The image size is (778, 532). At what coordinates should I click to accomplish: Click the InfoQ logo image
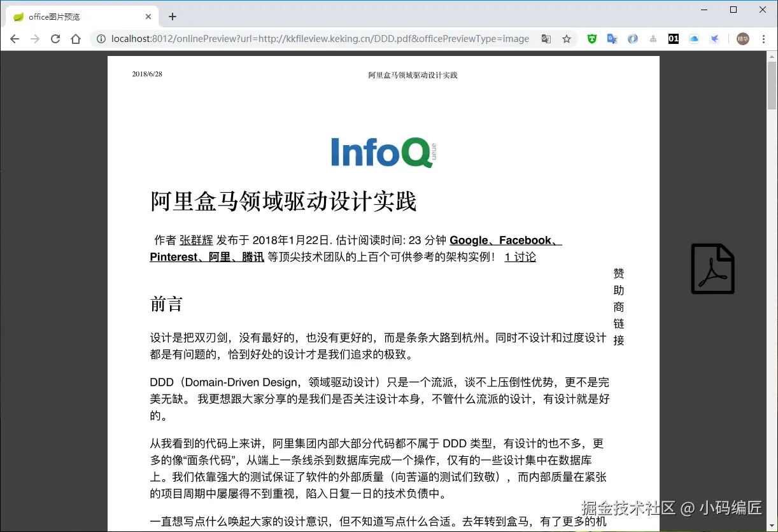tap(384, 152)
